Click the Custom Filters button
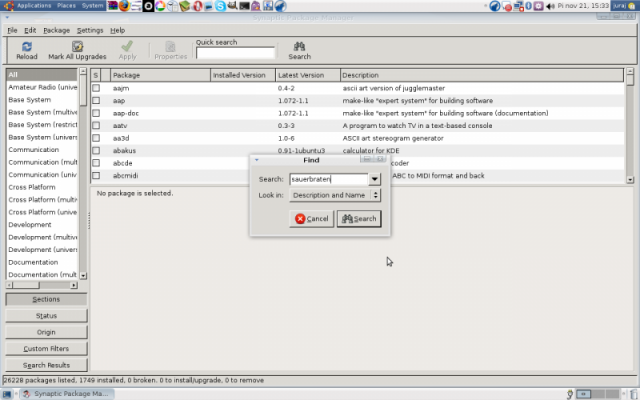Viewport: 640px width, 400px height. pyautogui.click(x=46, y=349)
